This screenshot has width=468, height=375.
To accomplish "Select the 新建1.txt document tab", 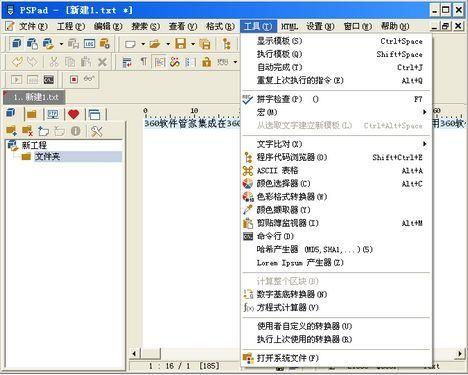I will [35, 97].
